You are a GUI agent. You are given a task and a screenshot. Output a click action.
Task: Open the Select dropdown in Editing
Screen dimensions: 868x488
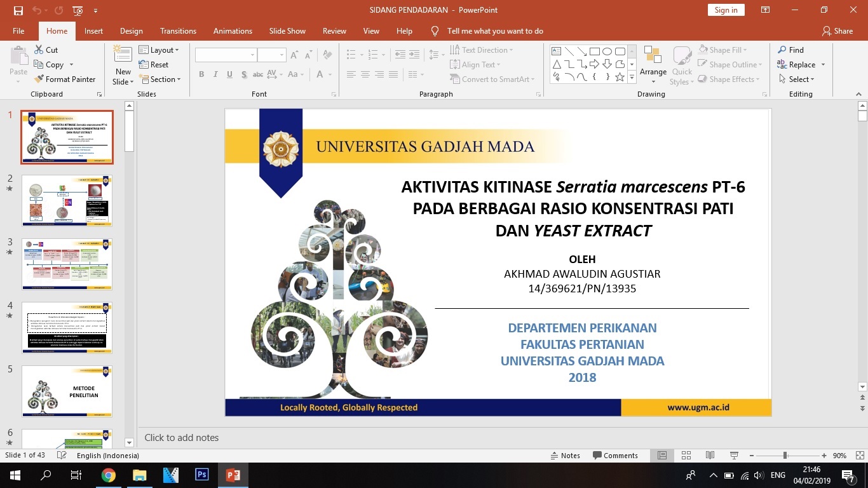[796, 79]
